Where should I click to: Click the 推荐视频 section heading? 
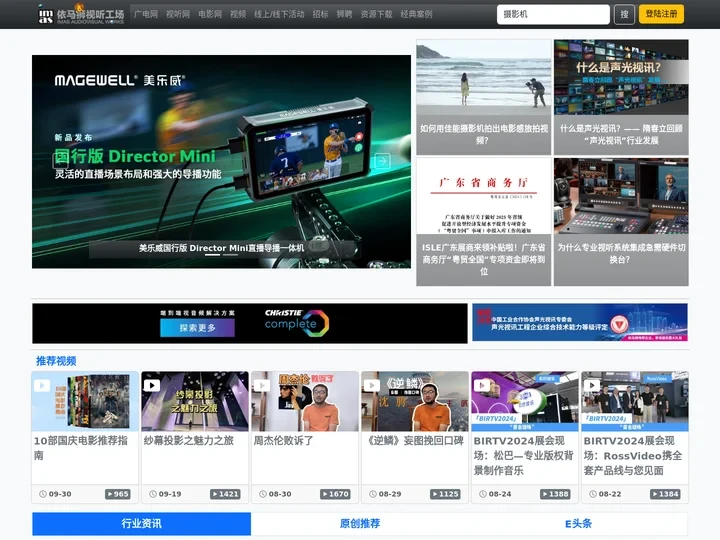pos(56,361)
